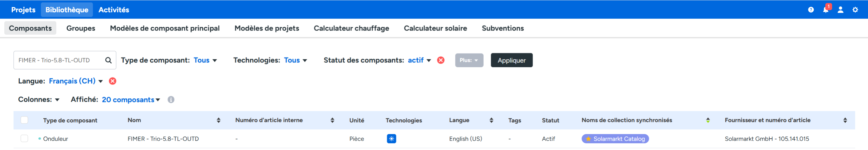Open the Calculateur solaire tab
This screenshot has height=150, width=868.
tap(435, 28)
